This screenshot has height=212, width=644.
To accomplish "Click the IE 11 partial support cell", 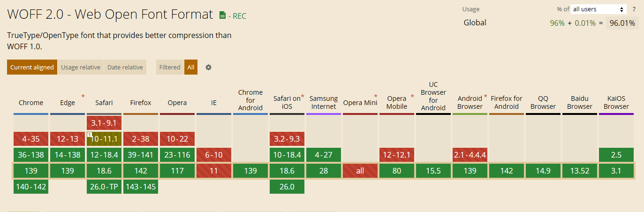I will click(x=214, y=171).
